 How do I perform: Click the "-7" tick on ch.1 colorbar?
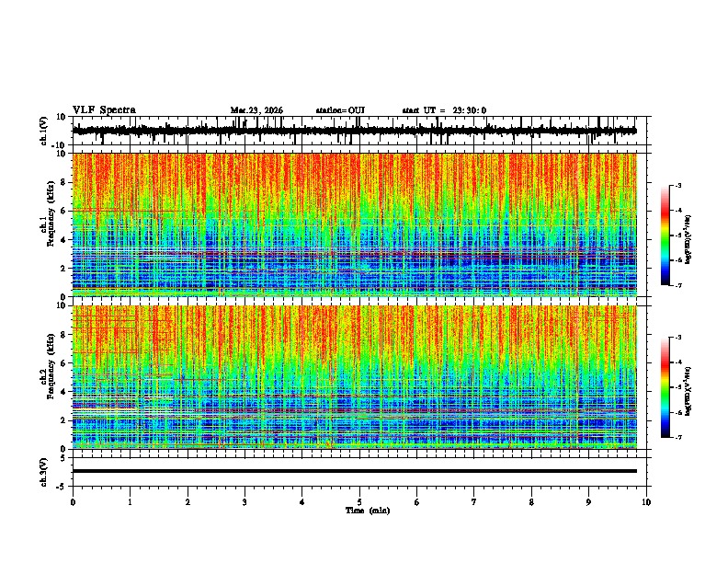[677, 285]
